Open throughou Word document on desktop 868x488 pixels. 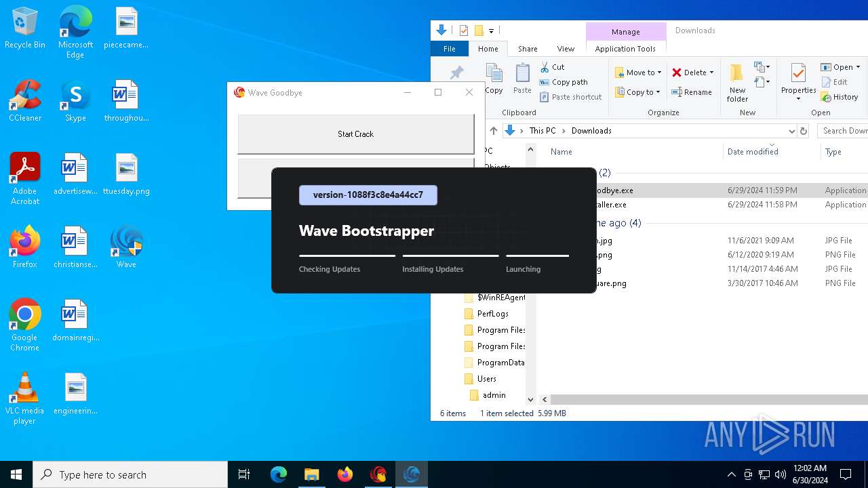tap(126, 102)
